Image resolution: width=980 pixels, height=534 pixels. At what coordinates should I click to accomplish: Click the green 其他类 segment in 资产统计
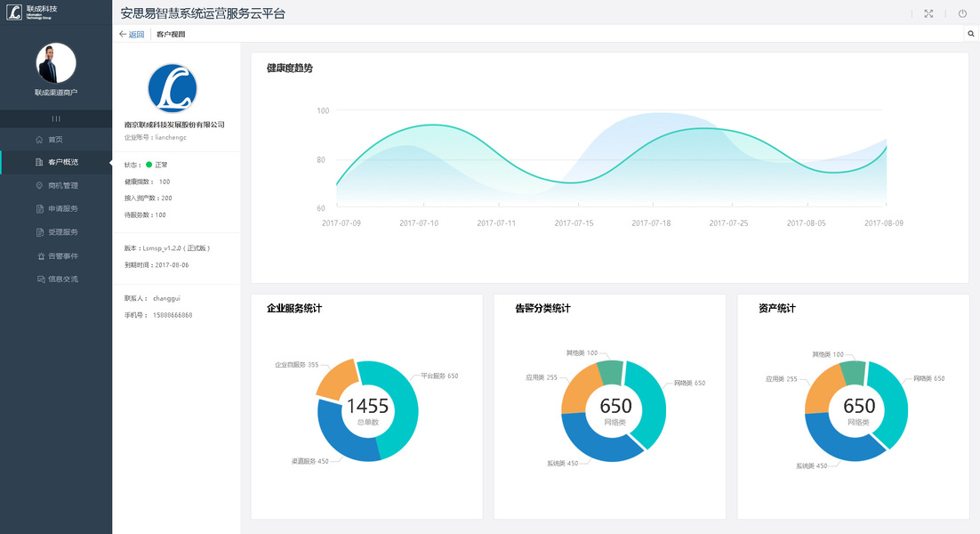pyautogui.click(x=853, y=372)
